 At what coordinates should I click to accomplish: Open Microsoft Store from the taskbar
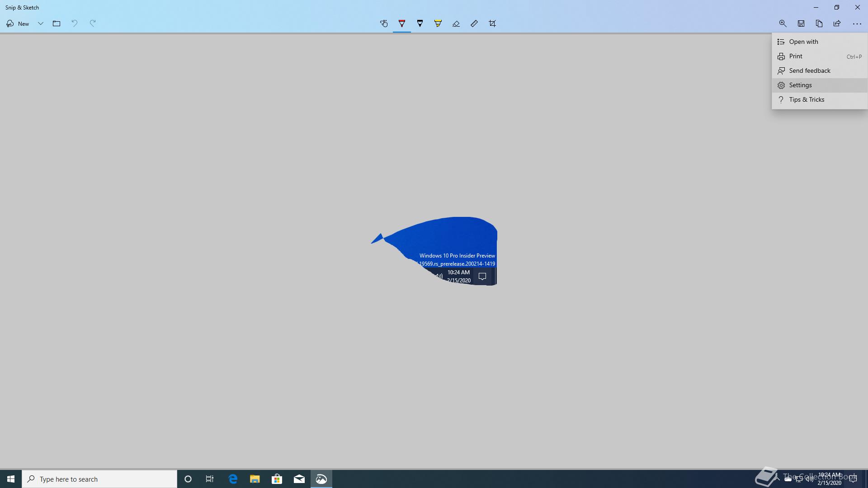point(277,479)
